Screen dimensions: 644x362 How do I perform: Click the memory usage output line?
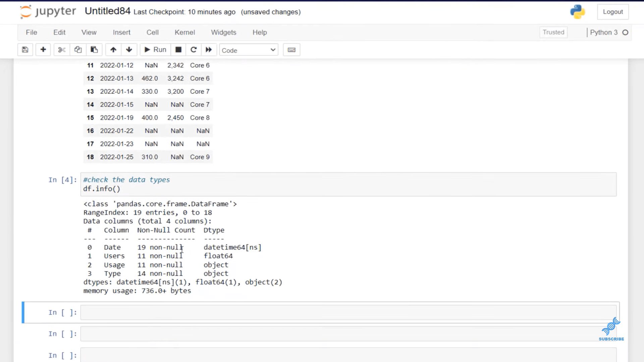(x=137, y=291)
